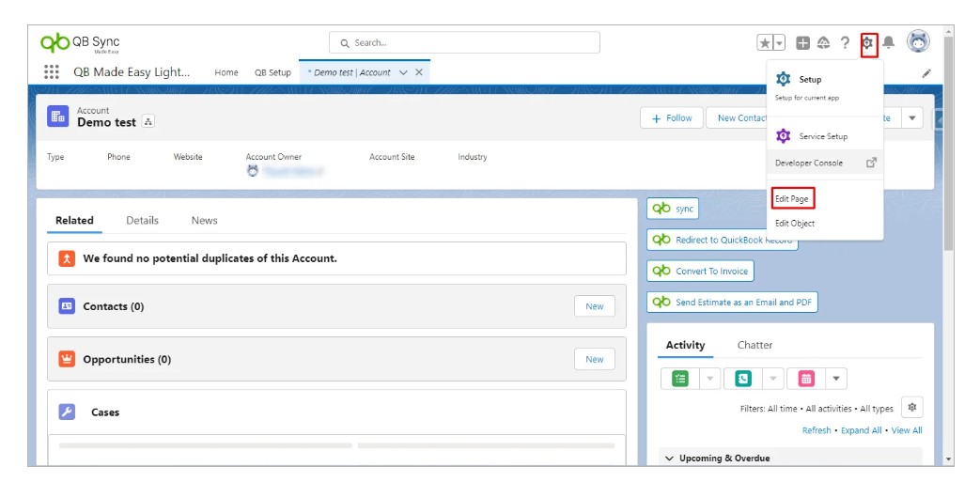Click the pencil edit navigation icon
The width and height of the screenshot is (980, 498).
926,73
